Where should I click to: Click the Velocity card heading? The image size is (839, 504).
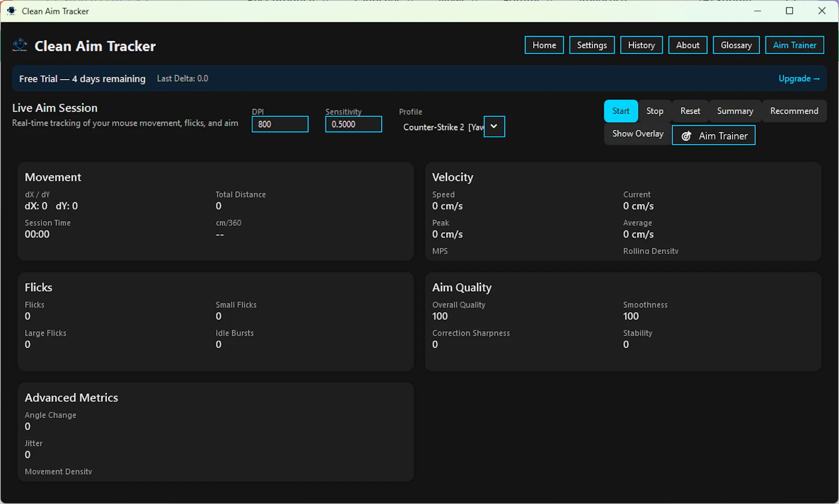click(453, 177)
